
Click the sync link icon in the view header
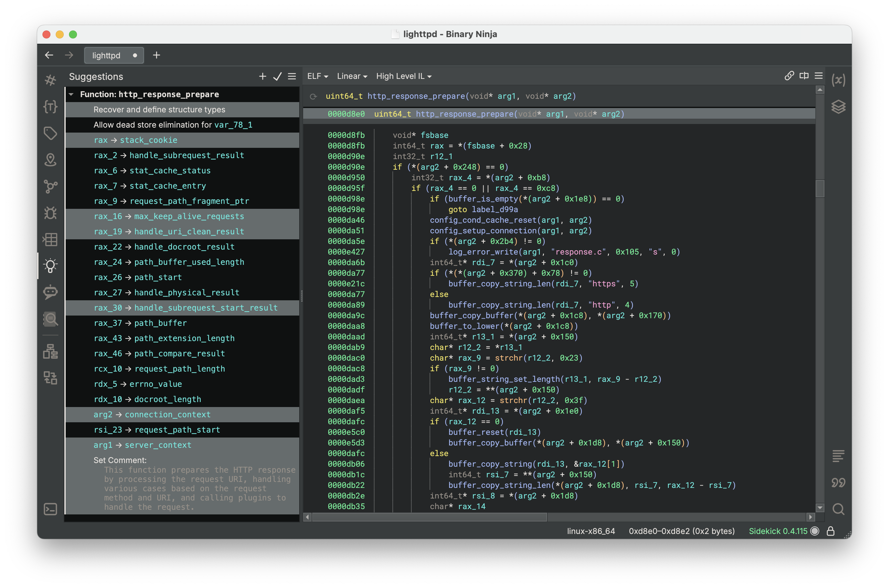[x=789, y=76]
